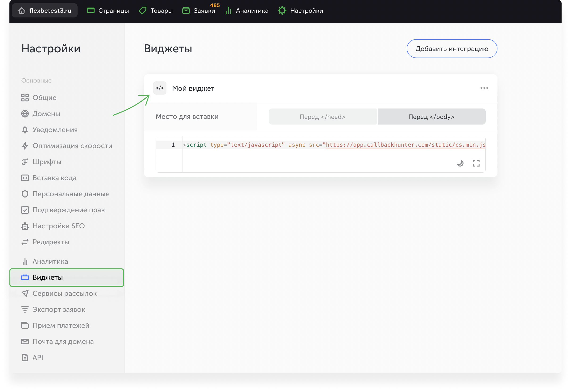Open Домены settings in the sidebar
This screenshot has height=392, width=571.
click(41, 113)
